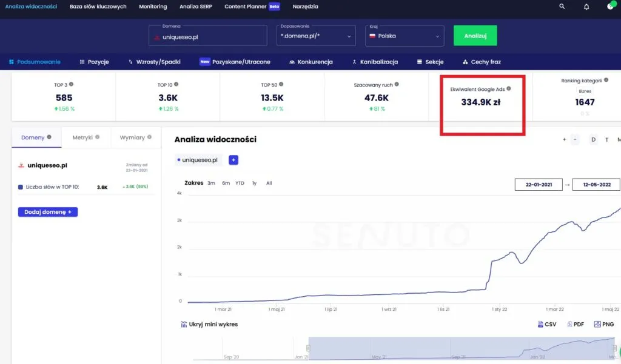Open the Kraj Polska dropdown

tap(404, 36)
